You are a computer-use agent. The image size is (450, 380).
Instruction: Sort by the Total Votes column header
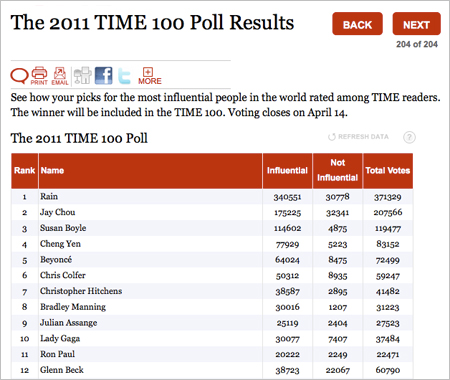[x=388, y=171]
